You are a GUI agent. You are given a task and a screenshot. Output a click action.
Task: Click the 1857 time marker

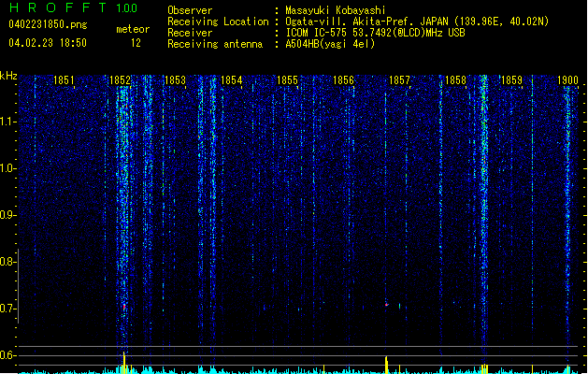click(x=399, y=80)
